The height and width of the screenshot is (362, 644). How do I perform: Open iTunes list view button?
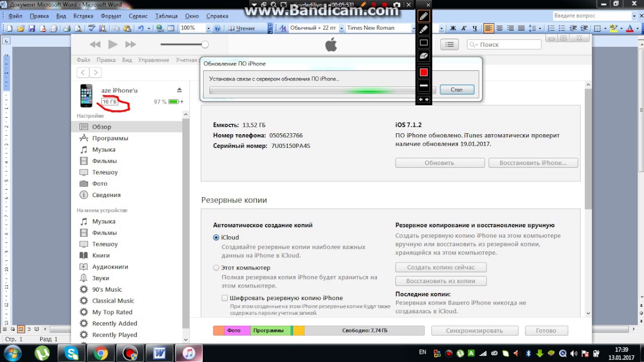(x=450, y=44)
